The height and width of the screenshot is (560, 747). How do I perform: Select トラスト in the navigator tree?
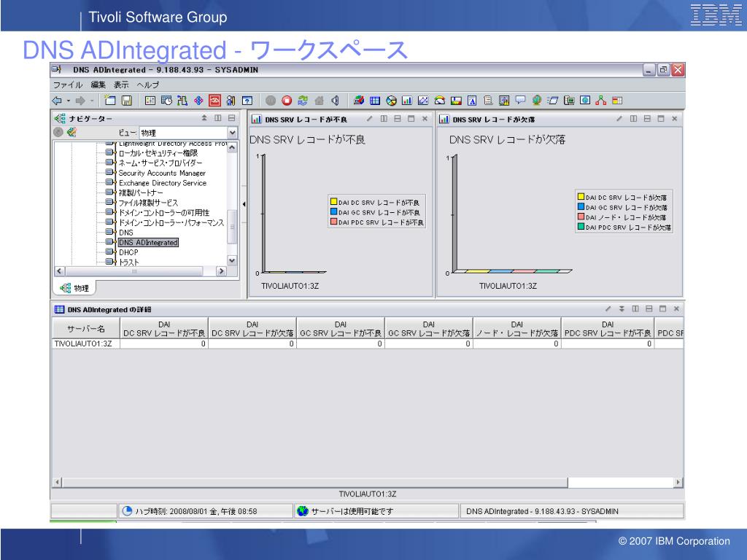[128, 262]
